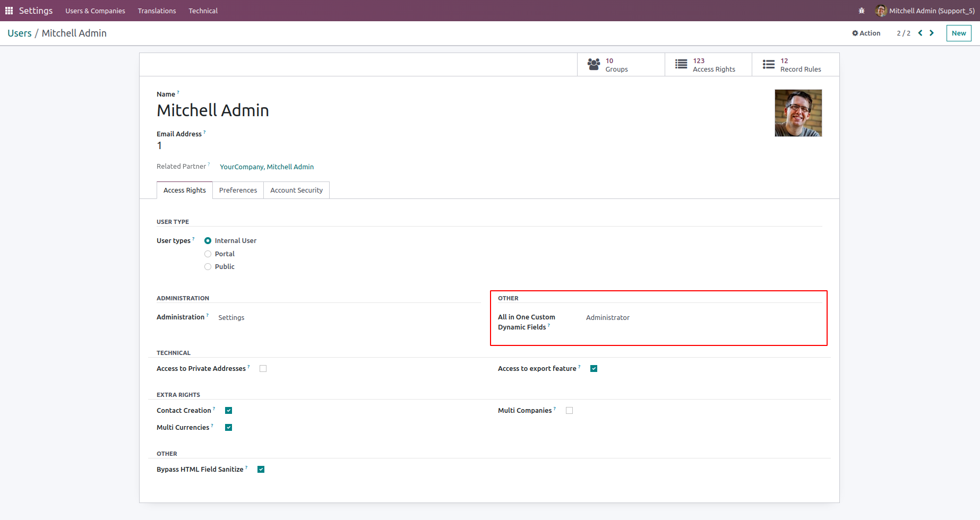The image size is (980, 520).
Task: Select Portal user type
Action: point(208,254)
